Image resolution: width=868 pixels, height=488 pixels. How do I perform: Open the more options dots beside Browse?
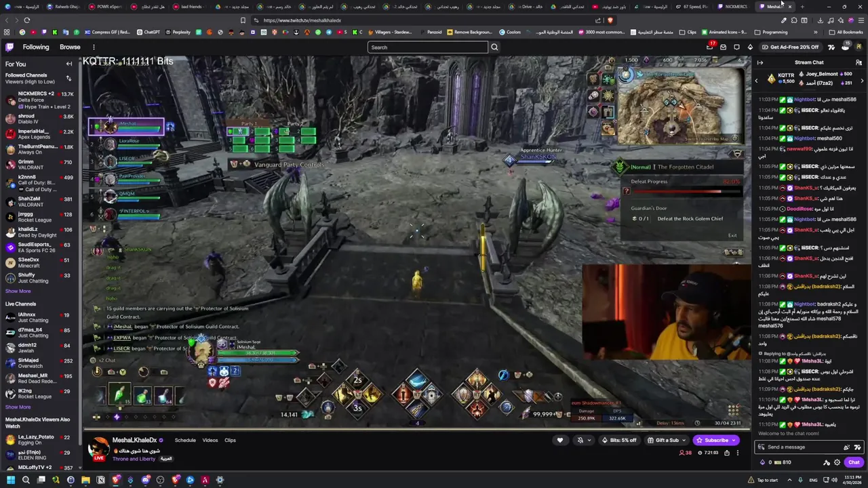click(94, 47)
